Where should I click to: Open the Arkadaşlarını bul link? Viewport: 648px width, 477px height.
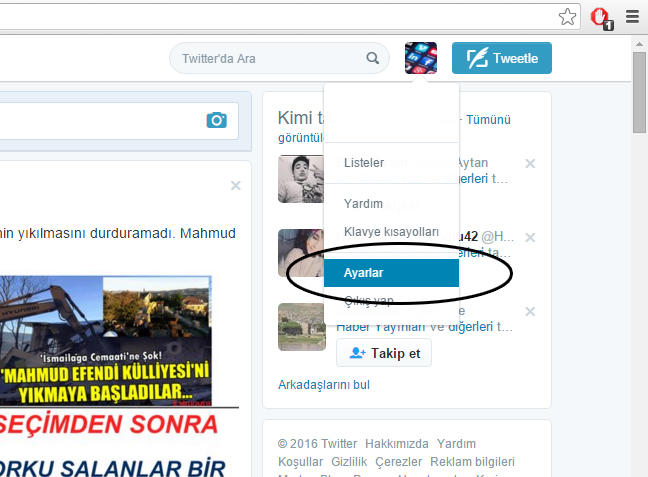point(324,385)
